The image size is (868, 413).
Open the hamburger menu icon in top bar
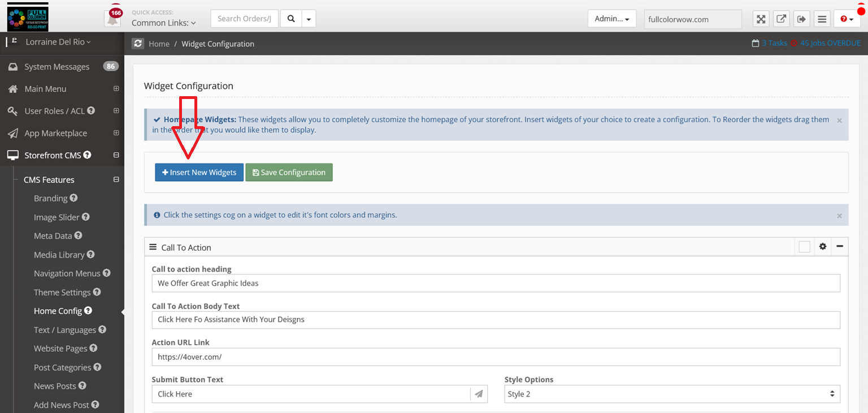pos(822,19)
